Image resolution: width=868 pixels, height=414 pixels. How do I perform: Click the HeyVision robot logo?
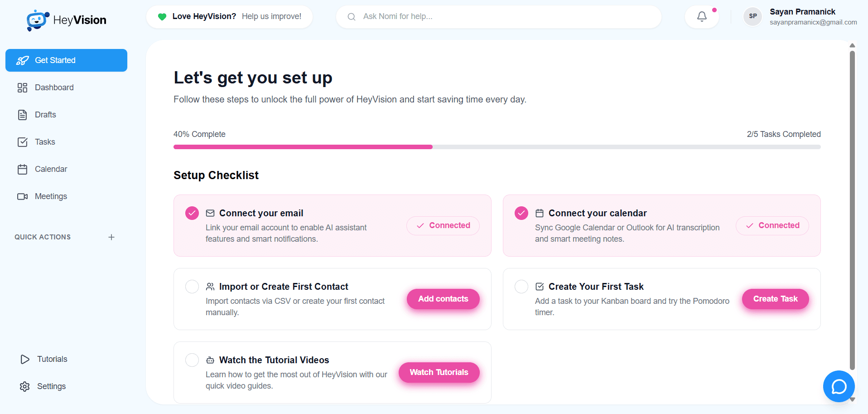37,20
